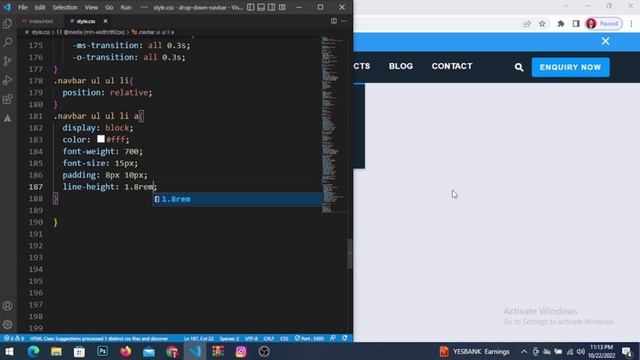Open Firefox from the taskbar
The image size is (640, 360).
point(126,351)
